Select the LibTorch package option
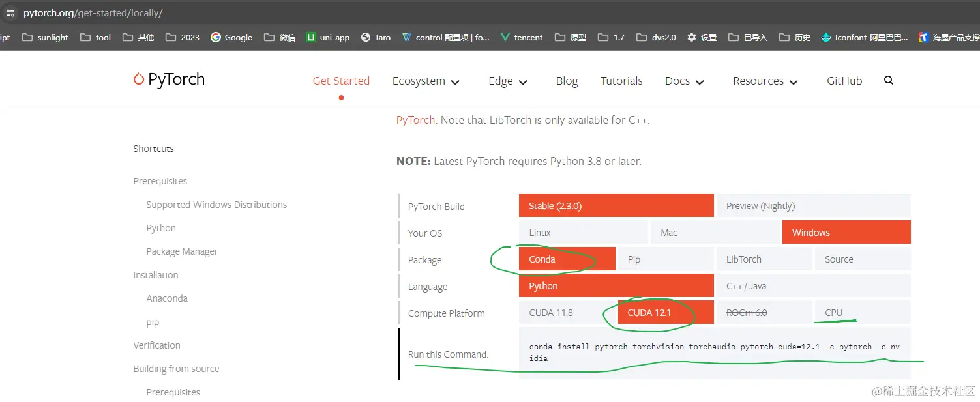The height and width of the screenshot is (402, 980). click(764, 259)
